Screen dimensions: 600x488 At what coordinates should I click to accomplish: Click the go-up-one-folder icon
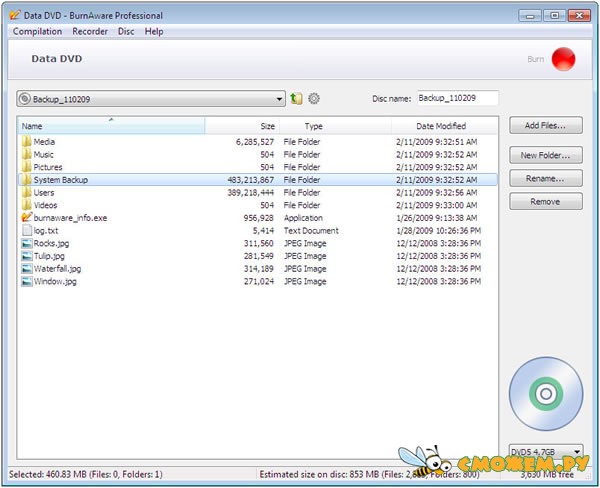pyautogui.click(x=296, y=99)
